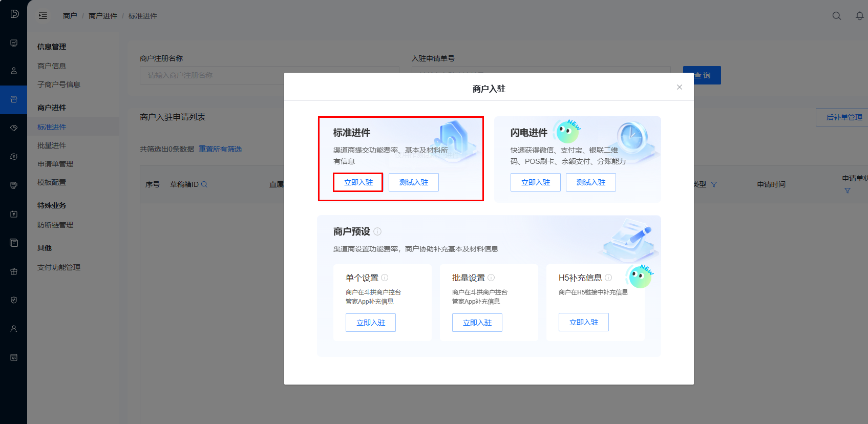Click 立即入驻 under 标准进件
Screen dimensions: 868x424
(358, 182)
